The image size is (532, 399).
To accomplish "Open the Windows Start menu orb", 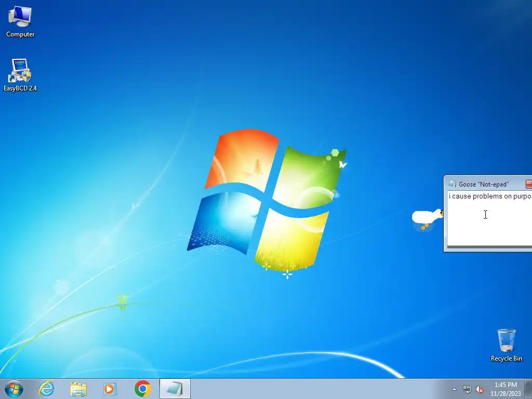I will [x=14, y=389].
